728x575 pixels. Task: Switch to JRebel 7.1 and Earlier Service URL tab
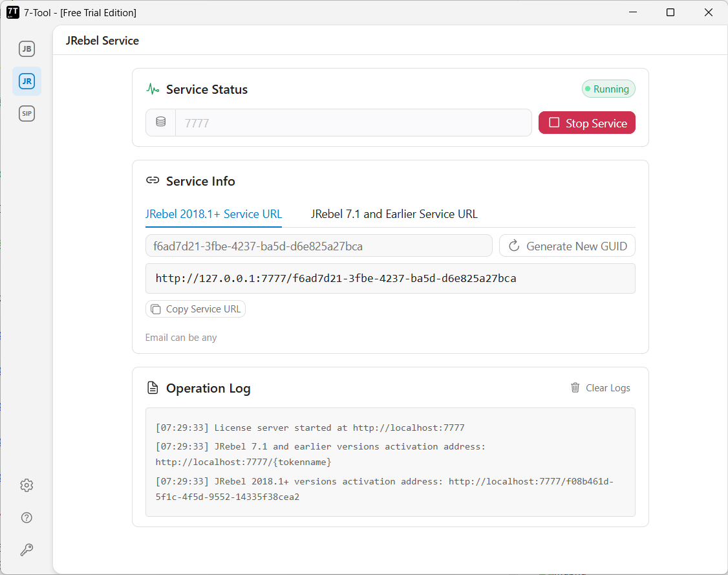[394, 214]
